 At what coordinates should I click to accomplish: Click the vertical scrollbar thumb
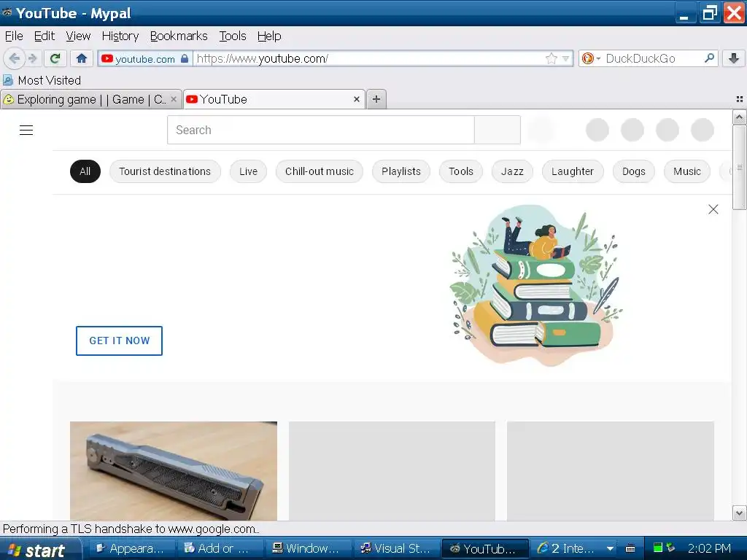click(739, 167)
